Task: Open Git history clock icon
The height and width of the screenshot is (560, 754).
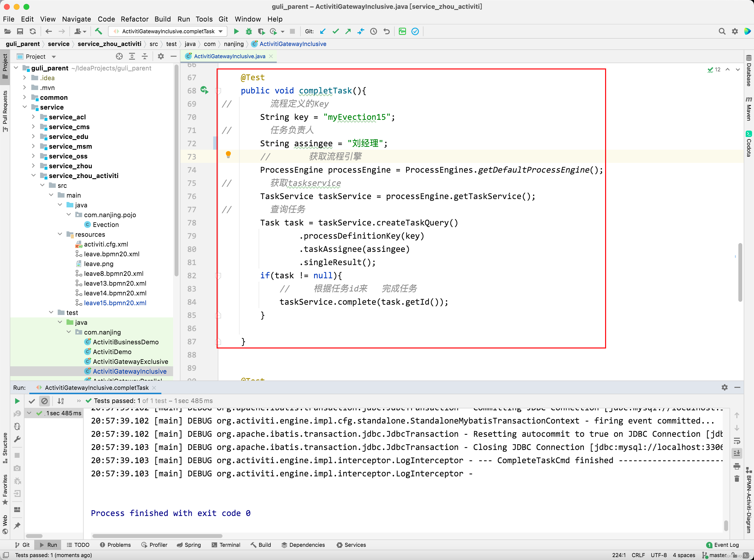Action: coord(373,32)
